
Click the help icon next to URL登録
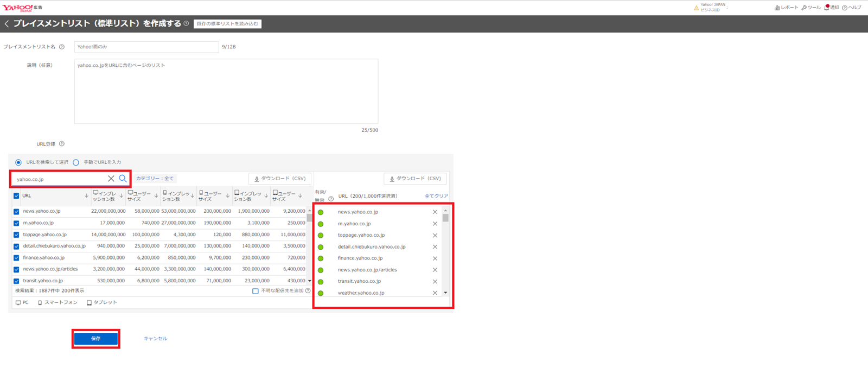pyautogui.click(x=62, y=144)
